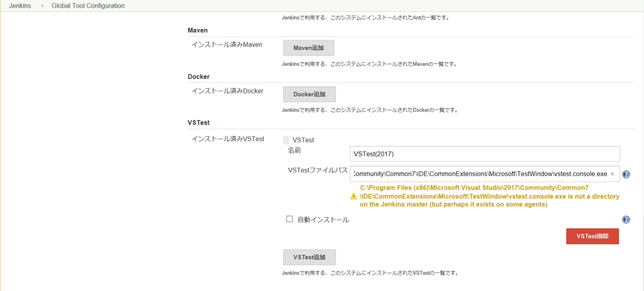
Task: Delete the installation with the VSTest削除 button
Action: (x=592, y=236)
